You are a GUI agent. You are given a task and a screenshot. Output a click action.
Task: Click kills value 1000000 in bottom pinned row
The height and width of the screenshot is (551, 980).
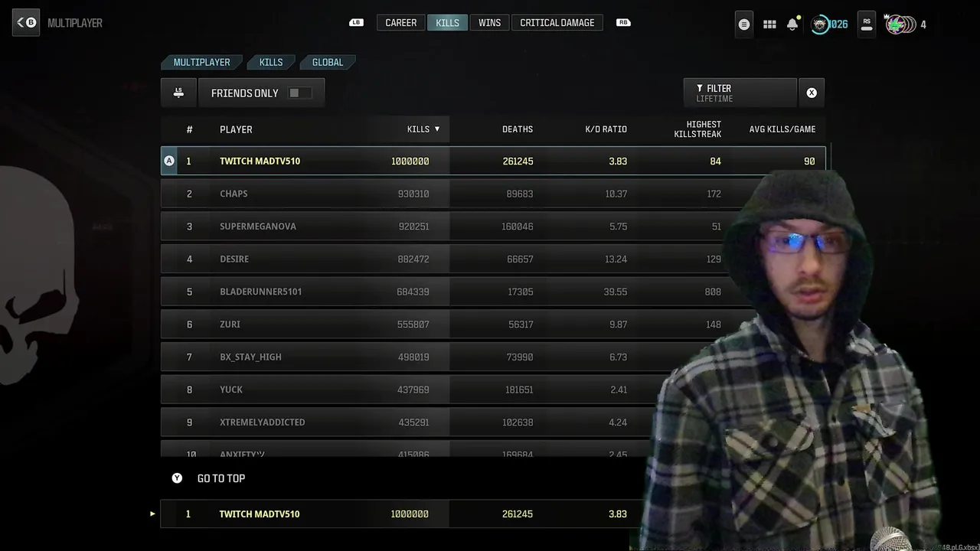410,514
